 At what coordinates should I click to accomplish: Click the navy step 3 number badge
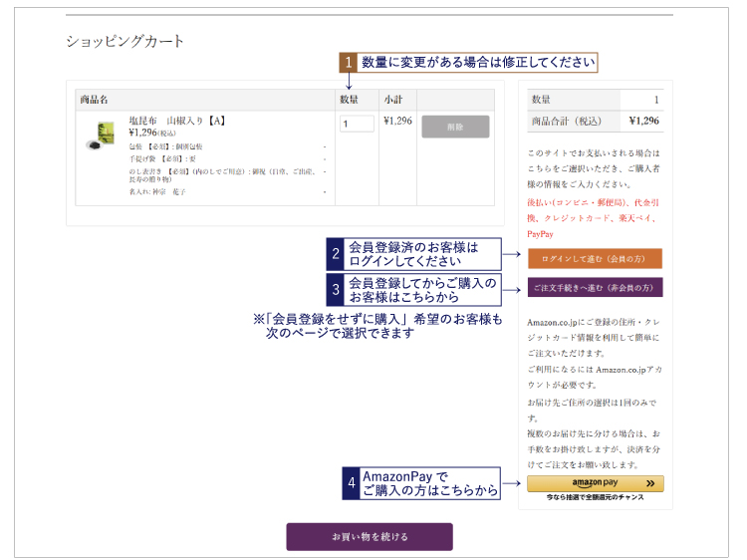click(x=336, y=289)
